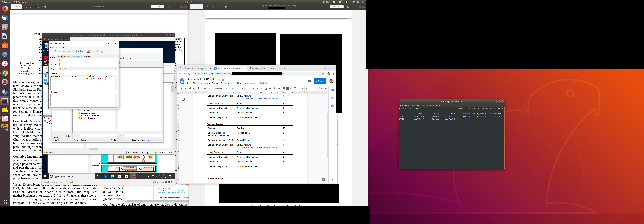Open Firefox from the Ubuntu dock

coord(5,9)
